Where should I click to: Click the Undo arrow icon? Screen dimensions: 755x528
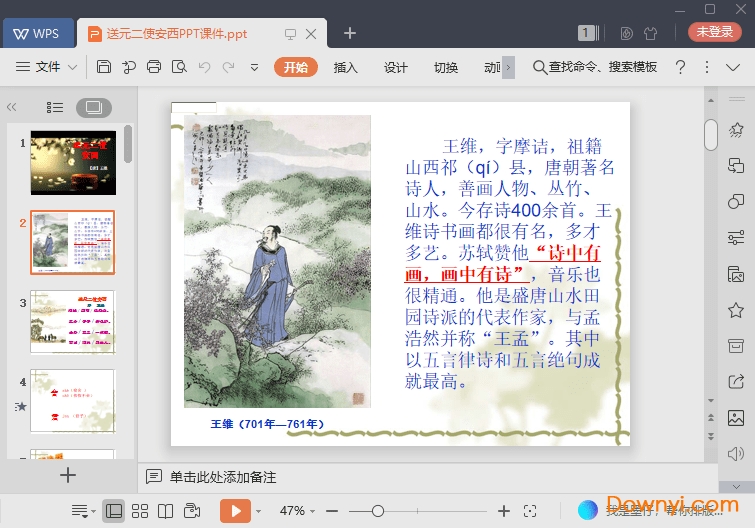pyautogui.click(x=204, y=67)
